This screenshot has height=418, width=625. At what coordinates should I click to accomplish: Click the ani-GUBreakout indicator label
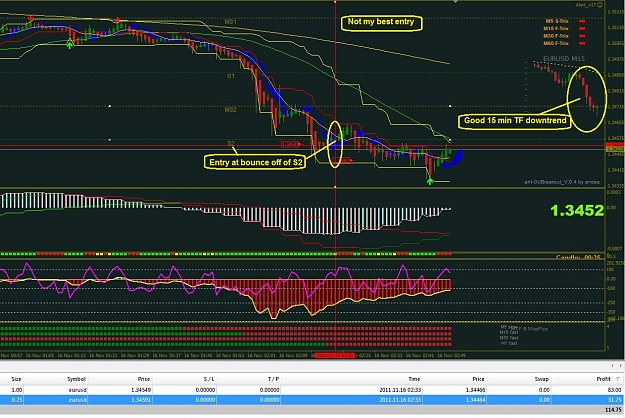click(562, 182)
